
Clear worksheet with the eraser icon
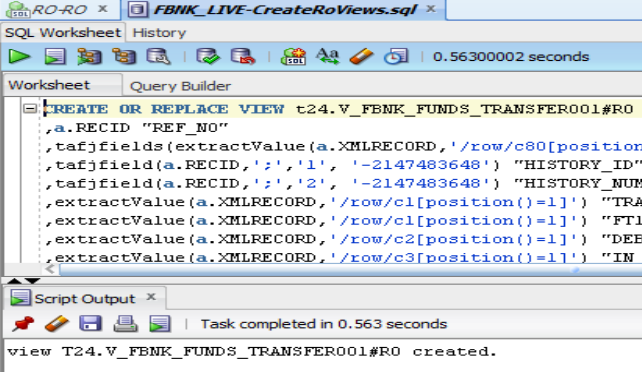(x=361, y=56)
